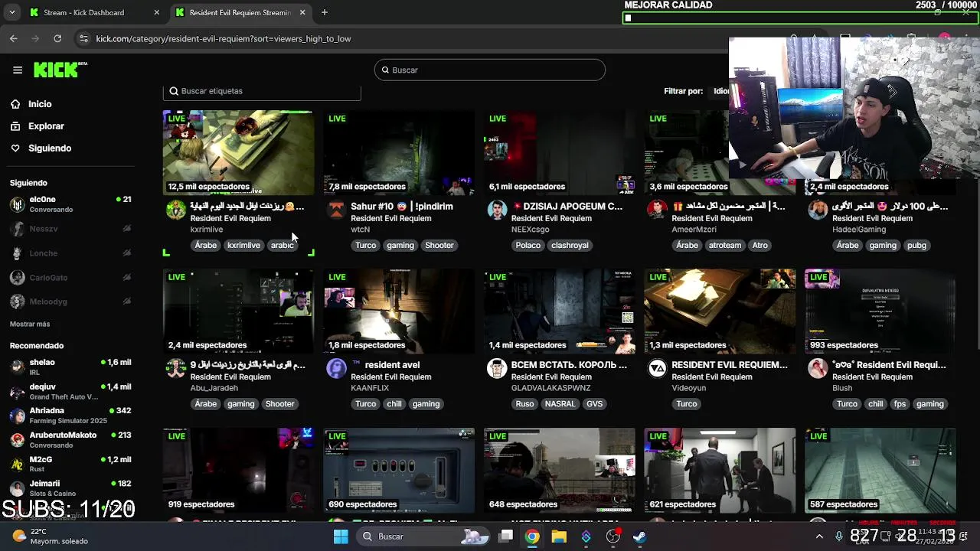Open kxrimlive stream thumbnail with 12,5 mil espectadores

pos(238,153)
